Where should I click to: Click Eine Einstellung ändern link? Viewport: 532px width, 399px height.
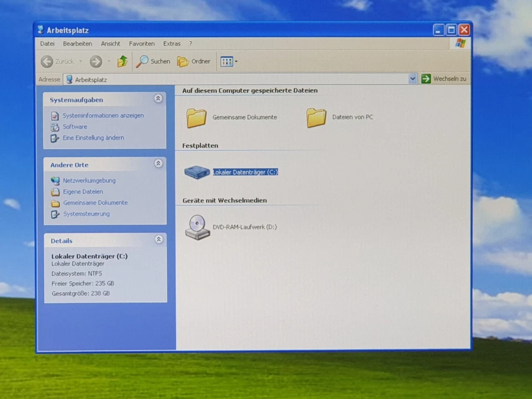pos(93,138)
